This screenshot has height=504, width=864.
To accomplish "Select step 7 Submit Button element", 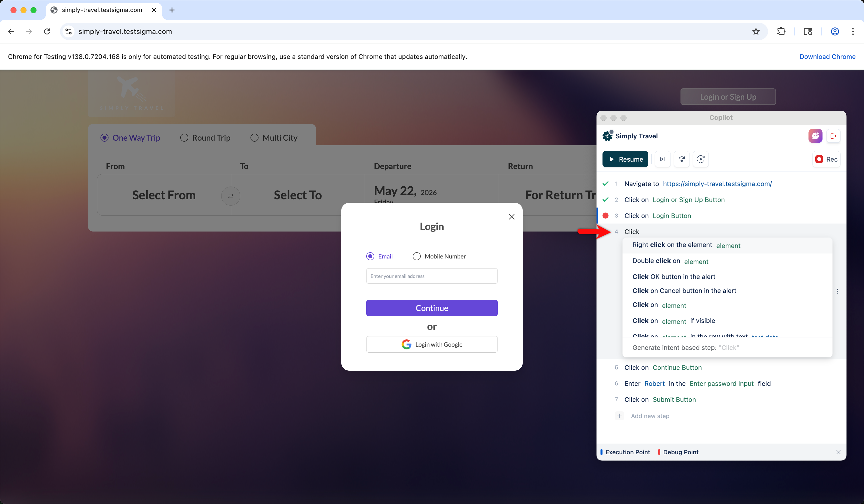I will pyautogui.click(x=674, y=400).
